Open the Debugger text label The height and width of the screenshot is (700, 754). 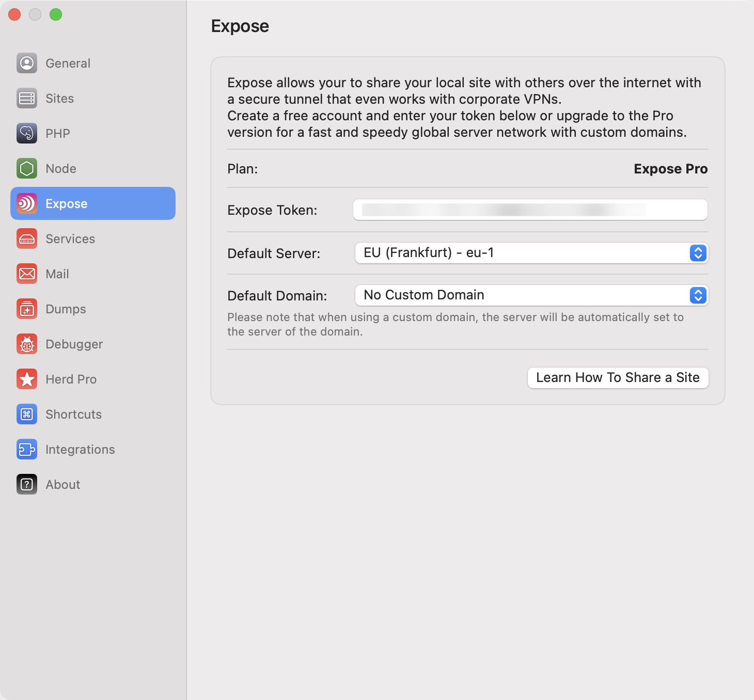[x=74, y=344]
